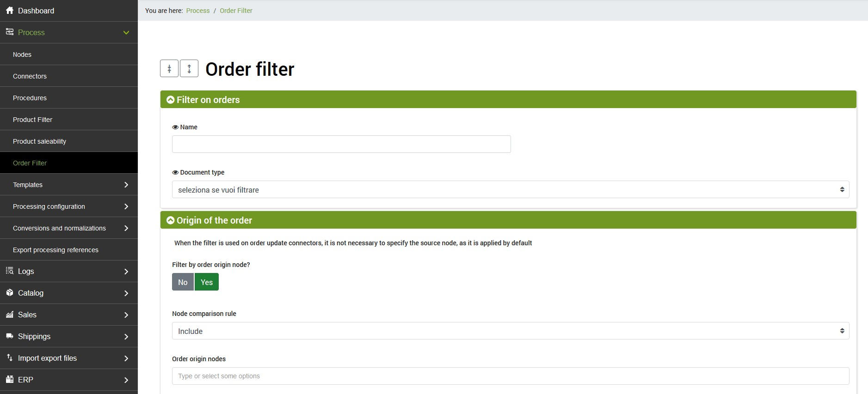
Task: Click the Process breadcrumb link
Action: (x=198, y=11)
